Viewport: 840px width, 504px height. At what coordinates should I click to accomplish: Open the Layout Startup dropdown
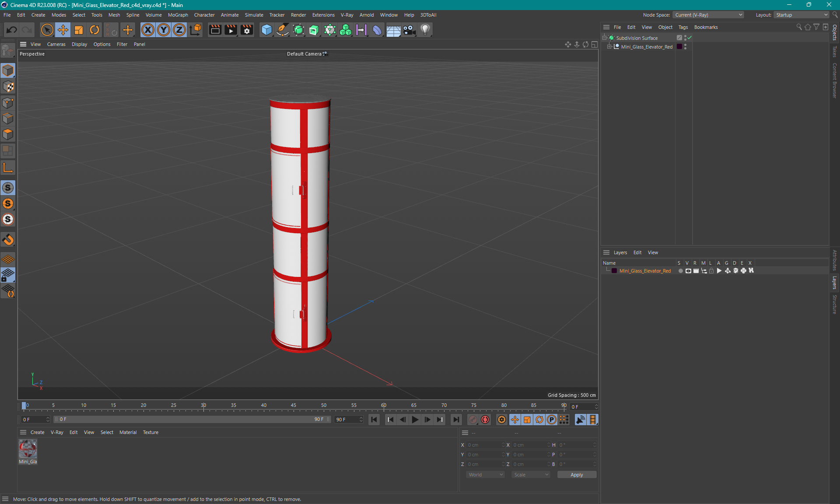pos(801,15)
